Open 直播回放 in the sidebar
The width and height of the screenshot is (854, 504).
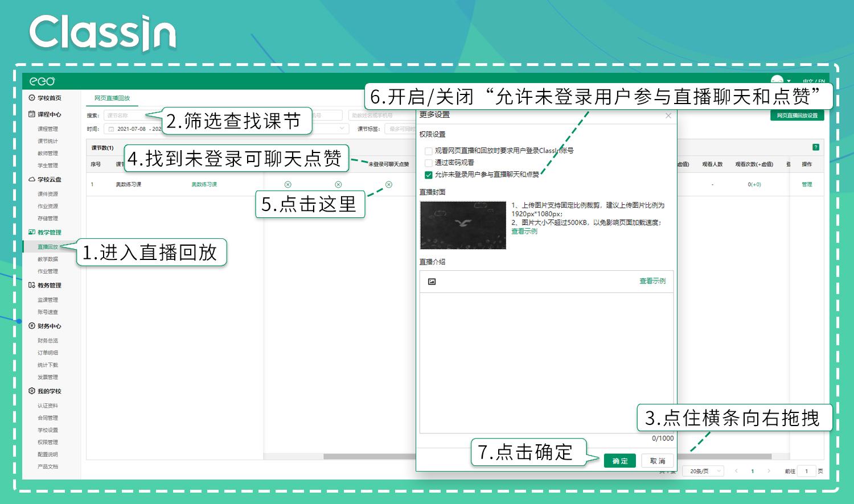48,247
